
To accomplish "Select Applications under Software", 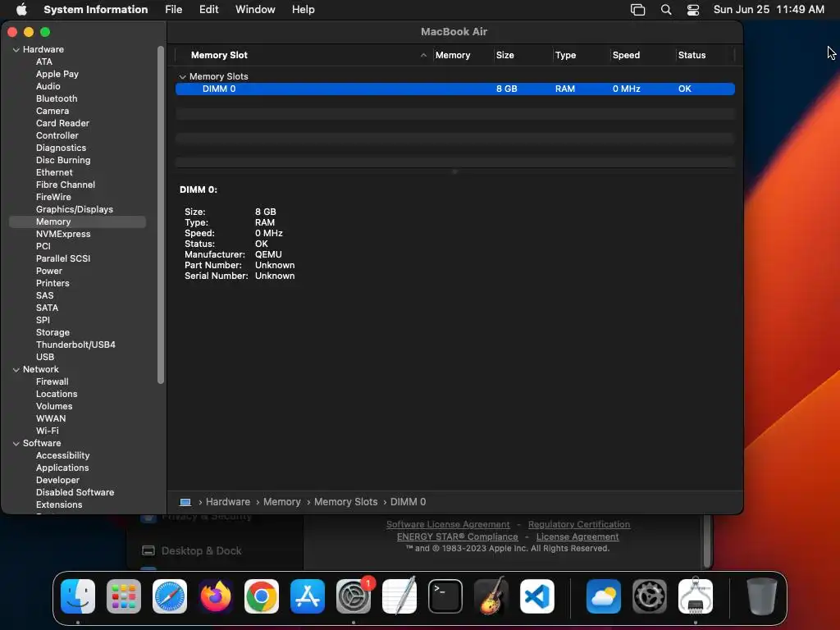I will (x=62, y=468).
